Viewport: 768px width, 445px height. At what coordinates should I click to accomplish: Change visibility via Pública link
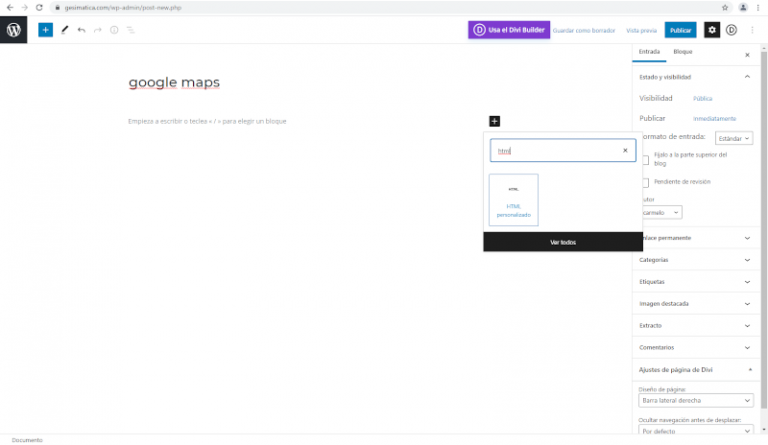pyautogui.click(x=702, y=98)
